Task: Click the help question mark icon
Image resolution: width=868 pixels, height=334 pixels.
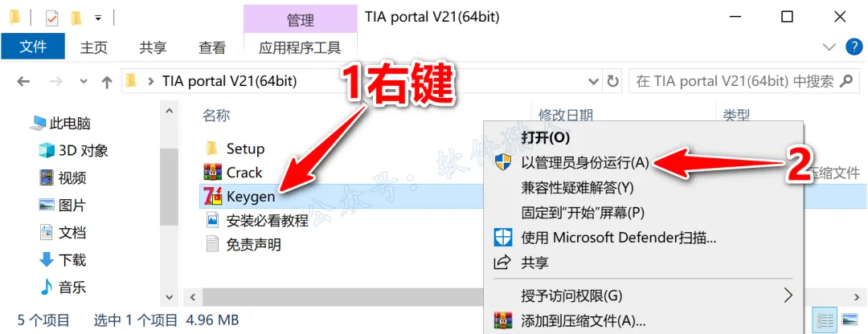Action: coord(854,47)
